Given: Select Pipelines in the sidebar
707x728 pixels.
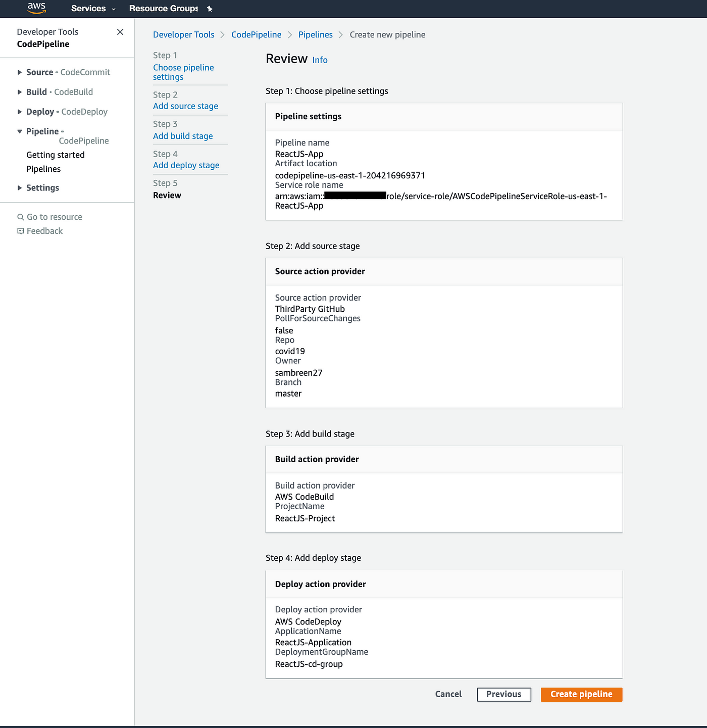Looking at the screenshot, I should click(43, 169).
